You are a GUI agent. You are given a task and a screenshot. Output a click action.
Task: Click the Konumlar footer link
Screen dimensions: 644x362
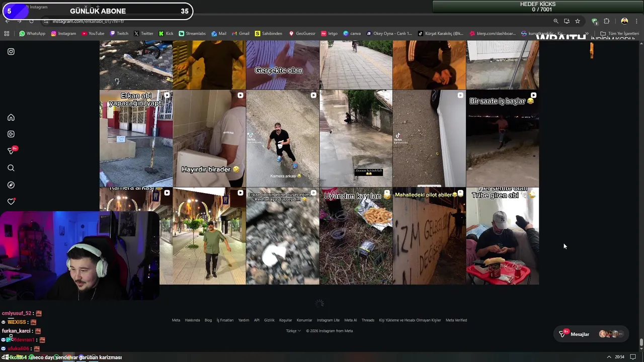coord(304,320)
